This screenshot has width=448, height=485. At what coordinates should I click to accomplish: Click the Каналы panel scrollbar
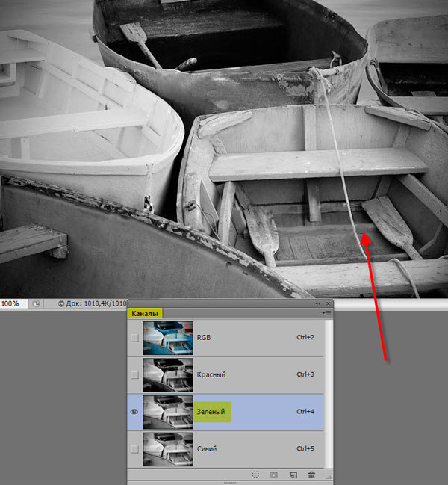click(x=329, y=393)
